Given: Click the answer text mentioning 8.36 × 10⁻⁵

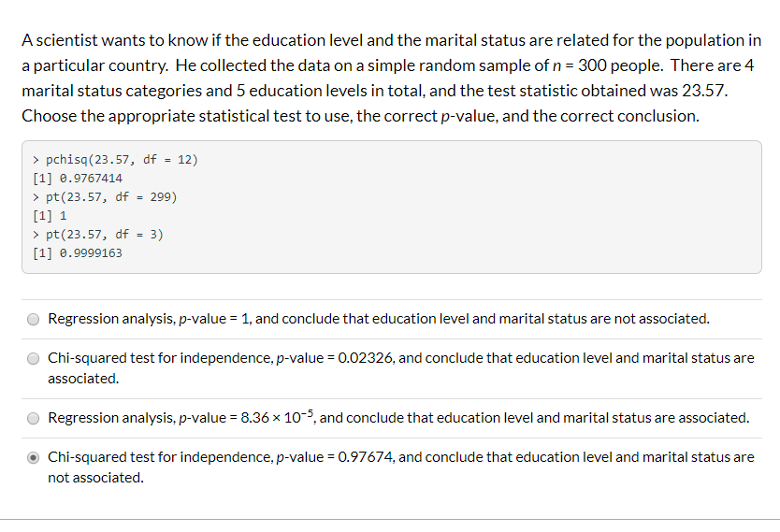Looking at the screenshot, I should coord(398,417).
